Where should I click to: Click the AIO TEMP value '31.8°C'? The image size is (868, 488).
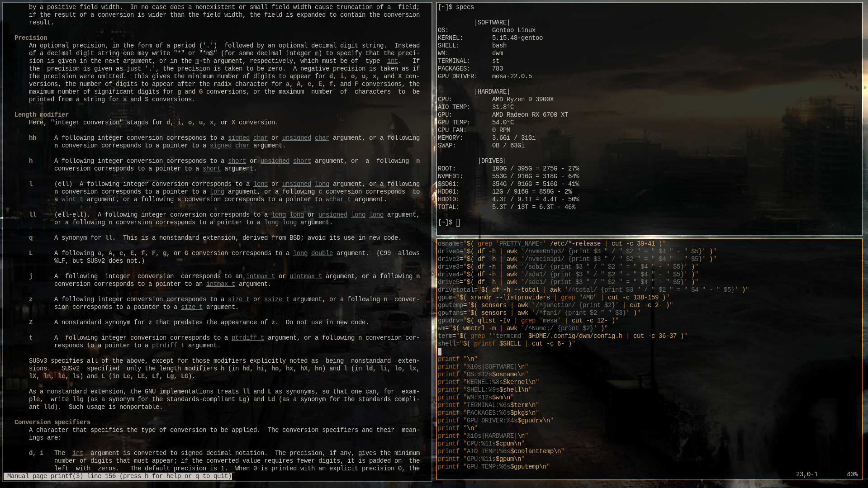[503, 107]
